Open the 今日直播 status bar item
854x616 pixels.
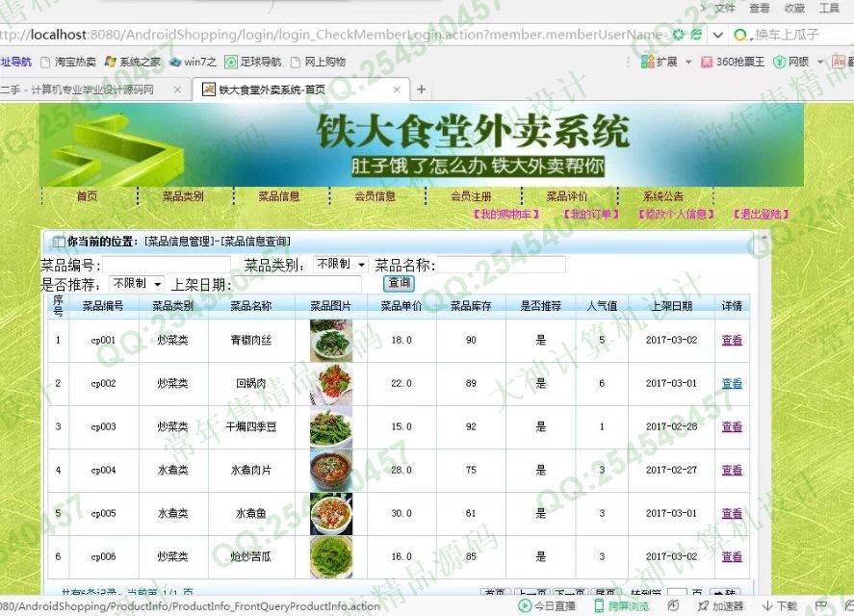coord(547,605)
